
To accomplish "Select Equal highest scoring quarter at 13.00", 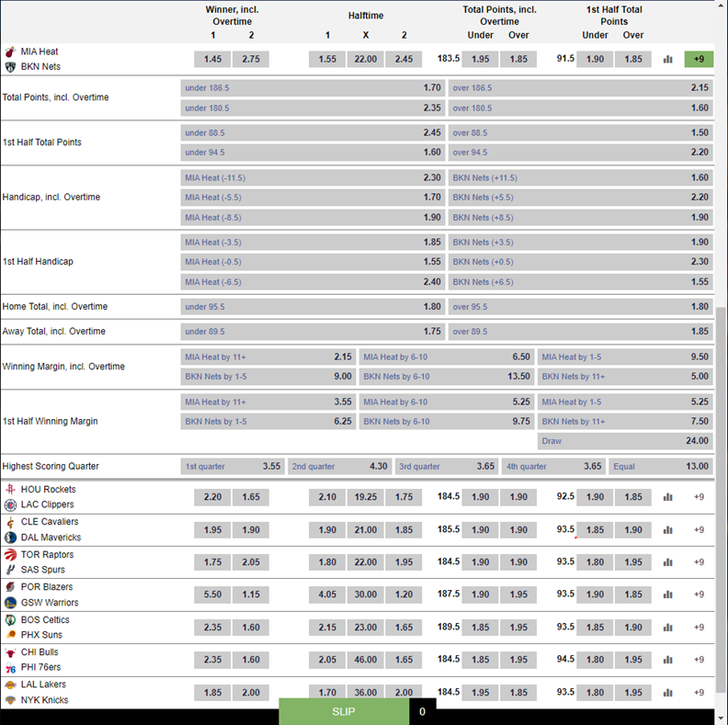I will 661,467.
